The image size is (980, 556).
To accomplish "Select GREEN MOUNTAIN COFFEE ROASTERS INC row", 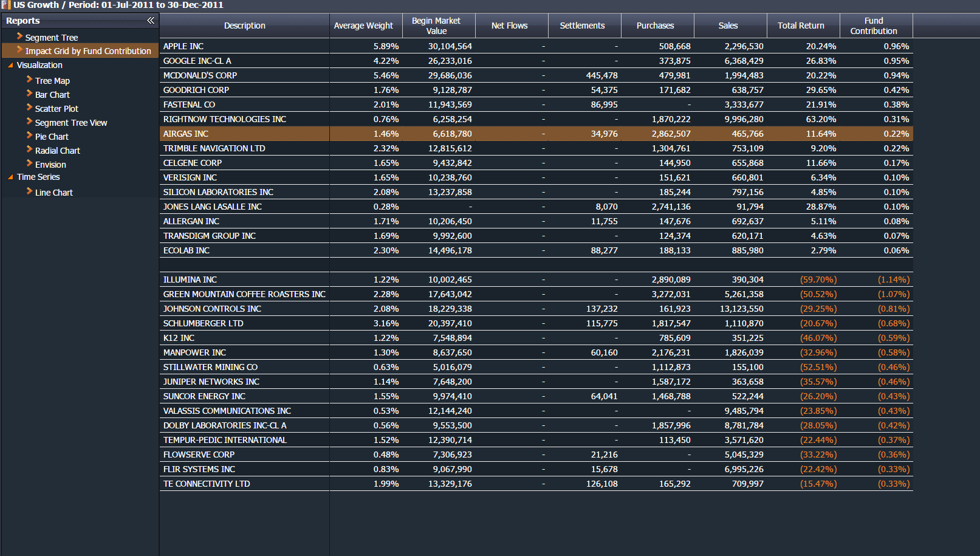I will (x=536, y=294).
